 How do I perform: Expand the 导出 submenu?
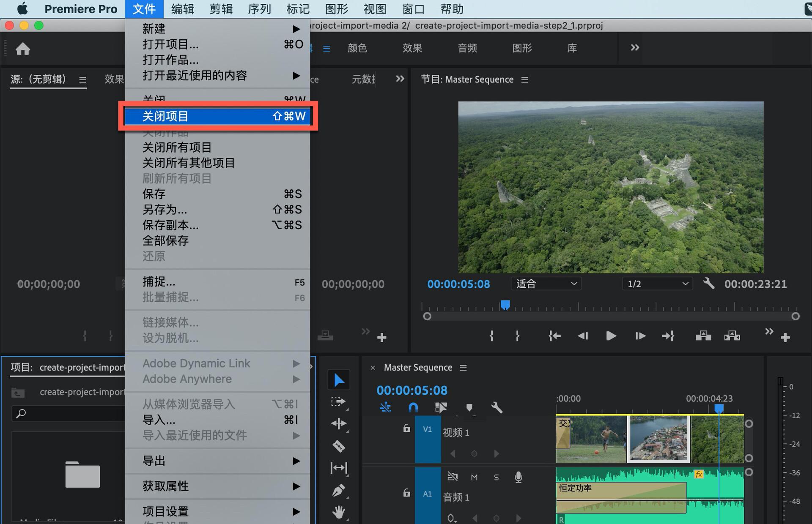(217, 461)
